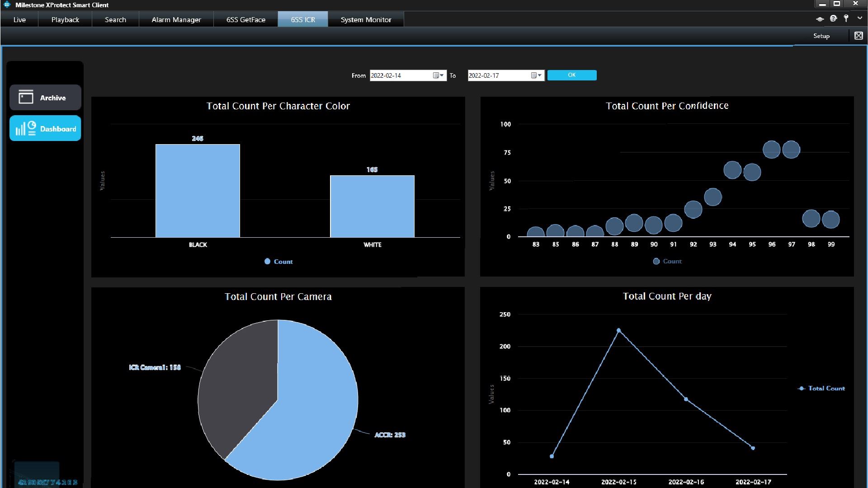Toggle Count legend in Confidence chart
Image resolution: width=868 pixels, height=488 pixels.
pos(667,261)
